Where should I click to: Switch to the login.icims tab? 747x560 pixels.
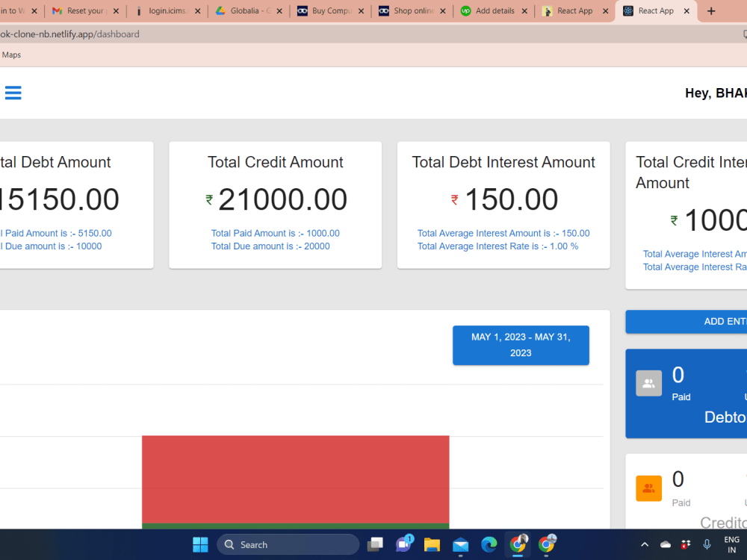167,10
